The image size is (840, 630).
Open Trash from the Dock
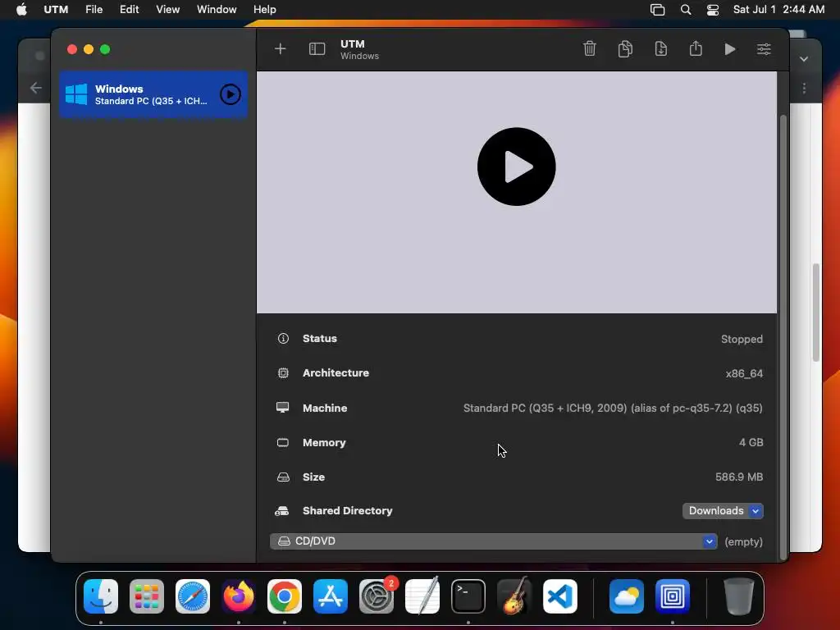(739, 596)
